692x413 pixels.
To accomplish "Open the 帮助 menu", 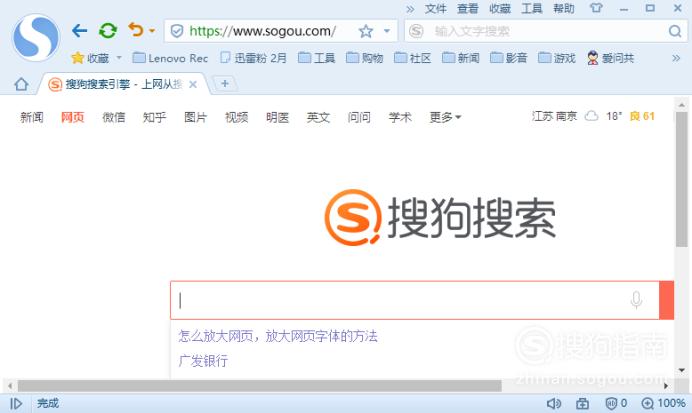I will coord(564,8).
